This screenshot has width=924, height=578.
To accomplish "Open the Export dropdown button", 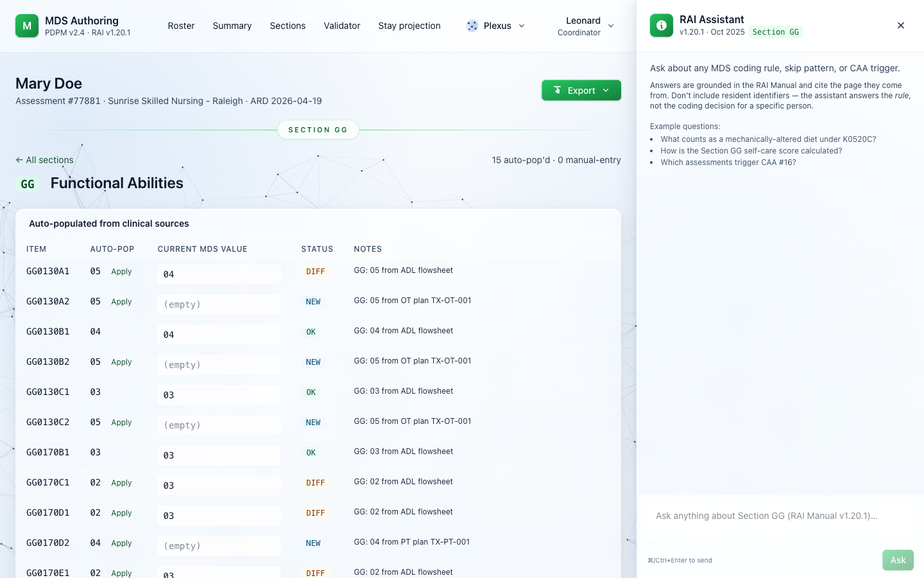I will click(581, 91).
